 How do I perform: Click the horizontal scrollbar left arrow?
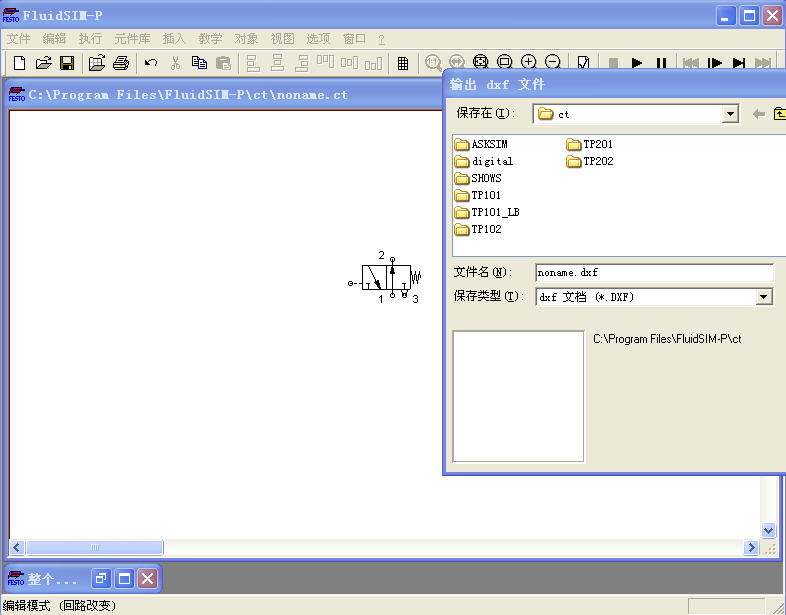(17, 547)
